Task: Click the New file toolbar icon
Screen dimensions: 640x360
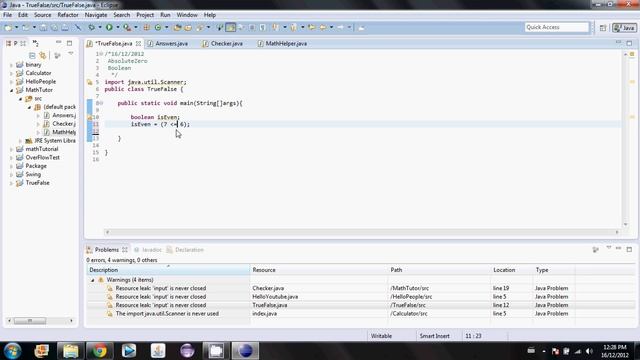Action: coord(8,27)
